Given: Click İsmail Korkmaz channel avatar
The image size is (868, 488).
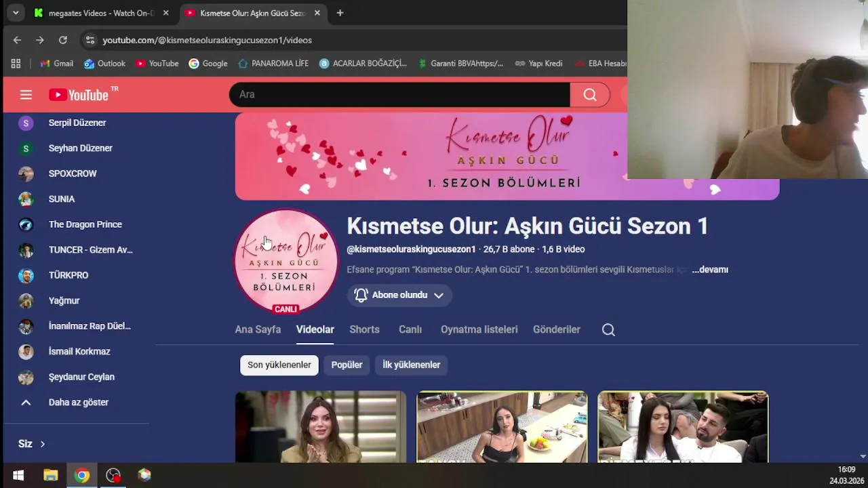Looking at the screenshot, I should 26,351.
